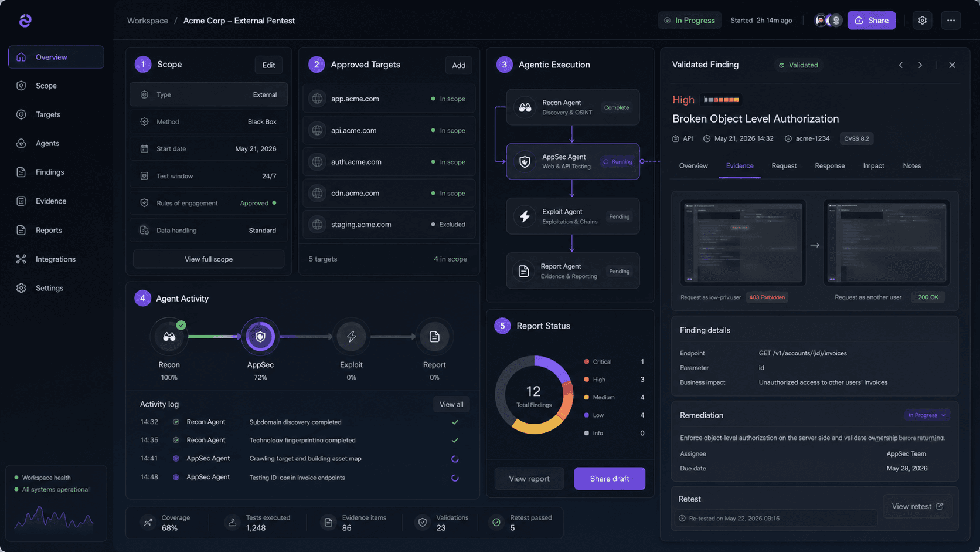Click the collaborator avatars in header
This screenshot has height=552, width=980.
828,20
